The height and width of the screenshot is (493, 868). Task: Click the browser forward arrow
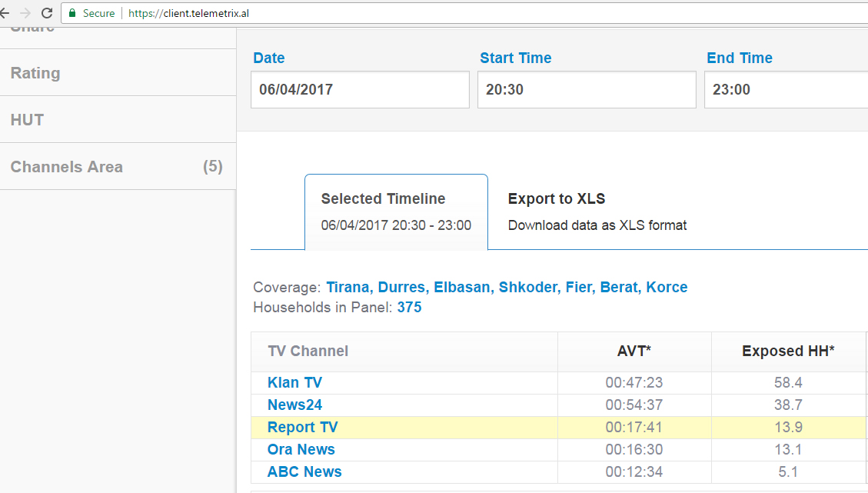click(x=25, y=13)
